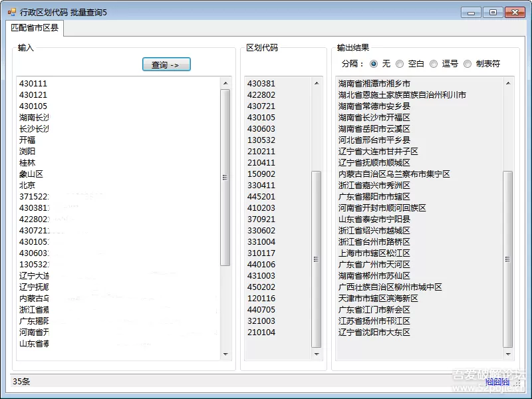Select the 制表符 separator radio button
Viewport: 532px width, 399px height.
pos(467,64)
